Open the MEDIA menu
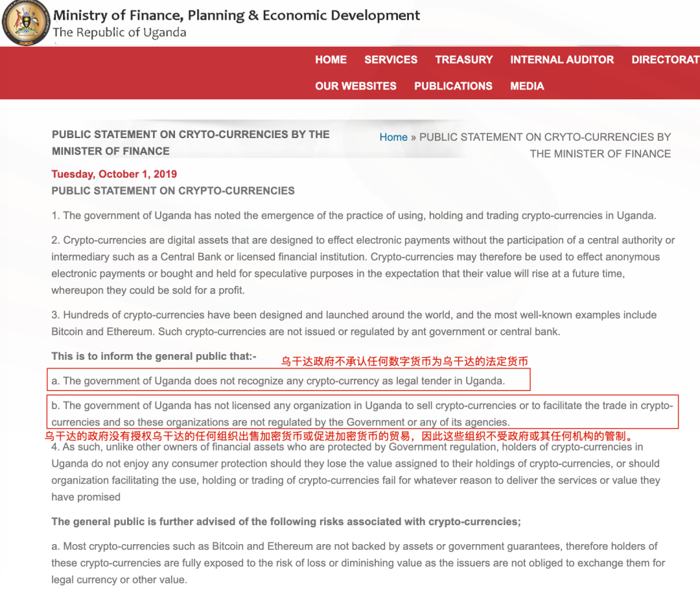Viewport: 700px width, 592px height. (527, 86)
